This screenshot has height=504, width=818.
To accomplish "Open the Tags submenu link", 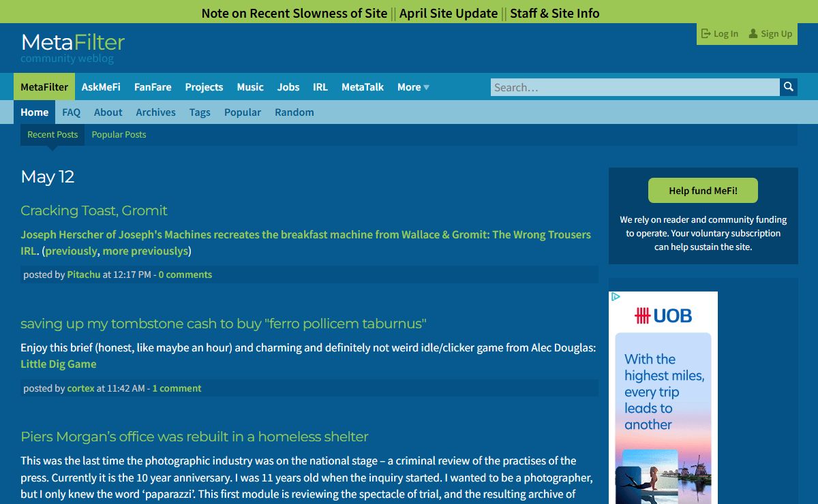I will [200, 112].
